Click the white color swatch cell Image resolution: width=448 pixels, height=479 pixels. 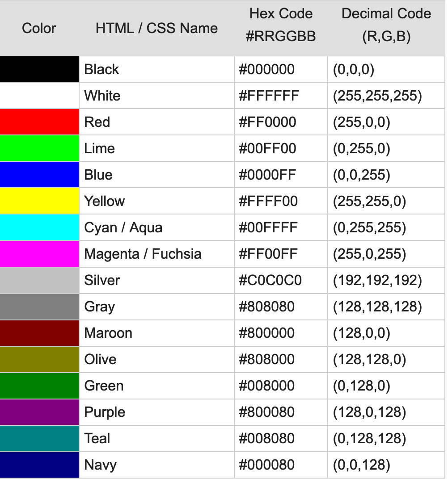[39, 95]
